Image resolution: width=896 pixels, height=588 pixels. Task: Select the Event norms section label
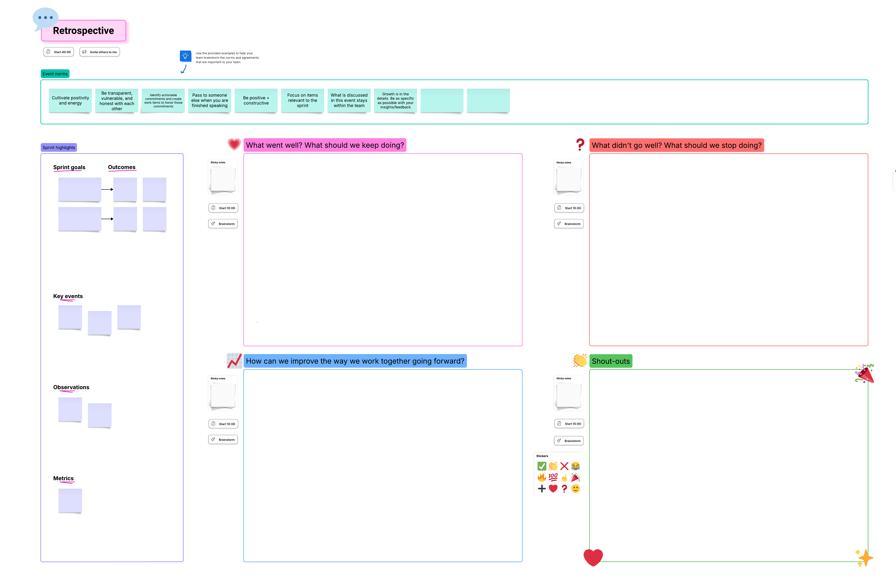coord(55,74)
